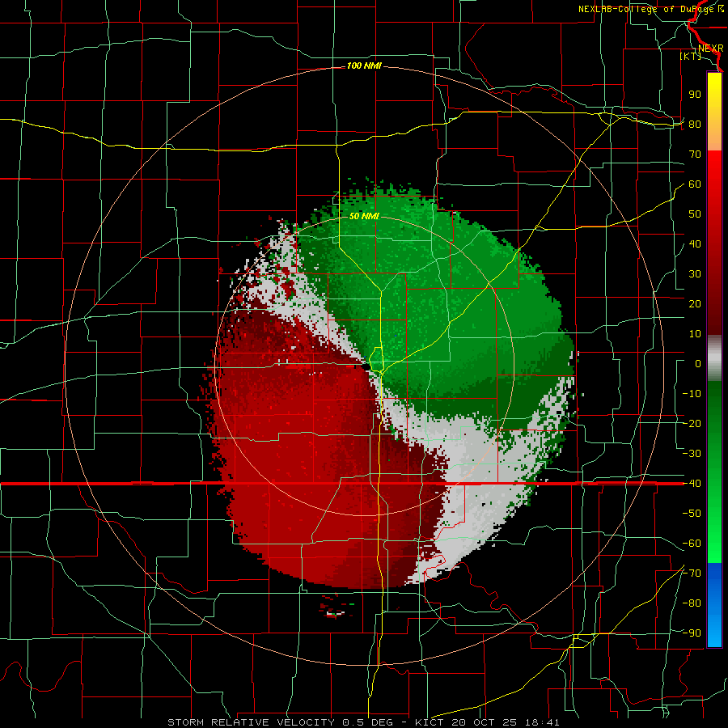Click the 60 label on the velocity scale
Screen dimensions: 728x728
click(695, 184)
